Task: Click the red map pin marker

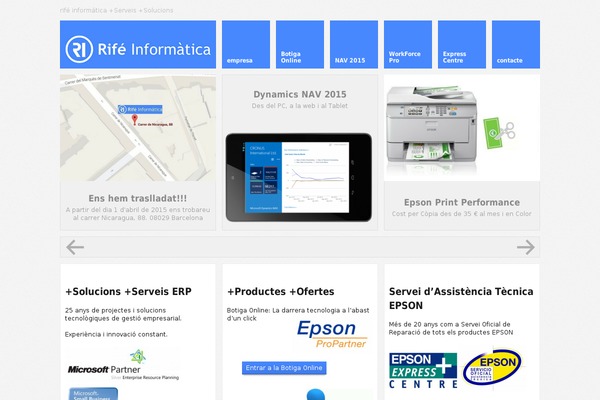Action: coord(134,119)
